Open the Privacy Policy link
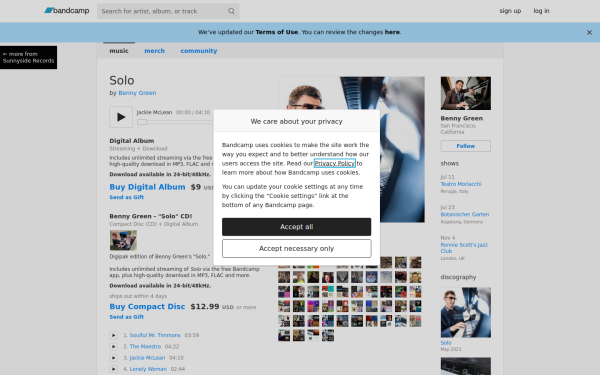Image resolution: width=600 pixels, height=375 pixels. coord(335,163)
